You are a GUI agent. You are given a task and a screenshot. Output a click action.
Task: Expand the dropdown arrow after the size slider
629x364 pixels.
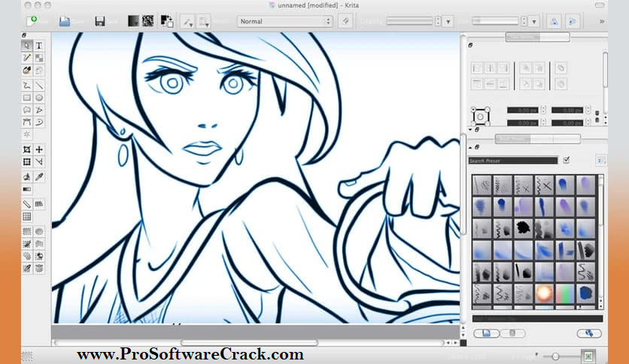click(x=534, y=22)
